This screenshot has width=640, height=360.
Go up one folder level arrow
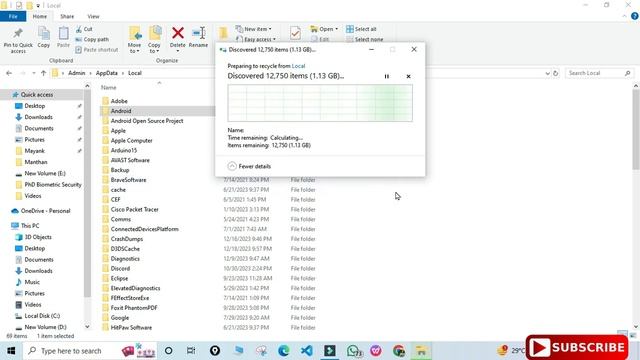point(43,73)
